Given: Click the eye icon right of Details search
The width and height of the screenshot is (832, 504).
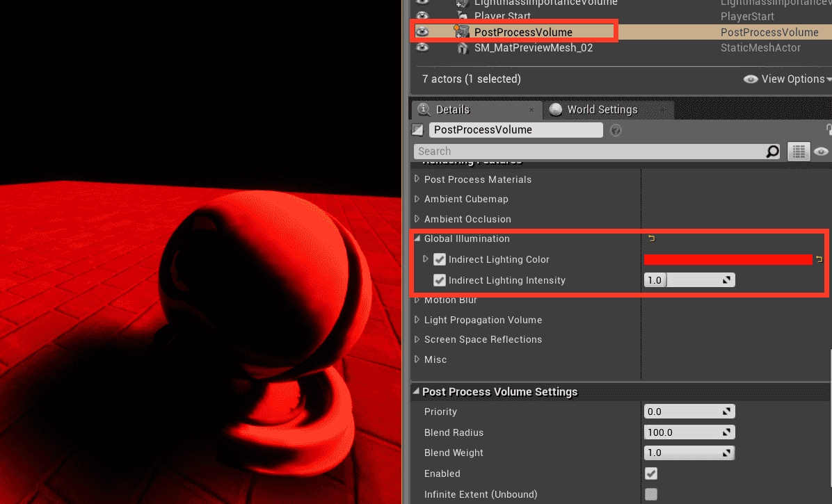Looking at the screenshot, I should (x=822, y=152).
